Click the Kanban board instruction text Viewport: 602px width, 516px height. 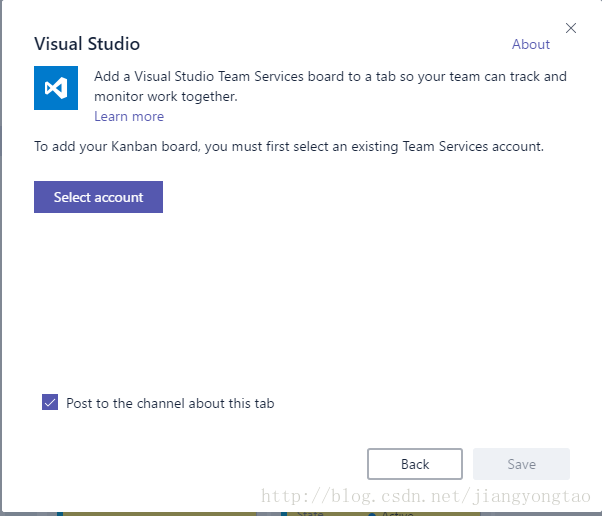point(289,146)
